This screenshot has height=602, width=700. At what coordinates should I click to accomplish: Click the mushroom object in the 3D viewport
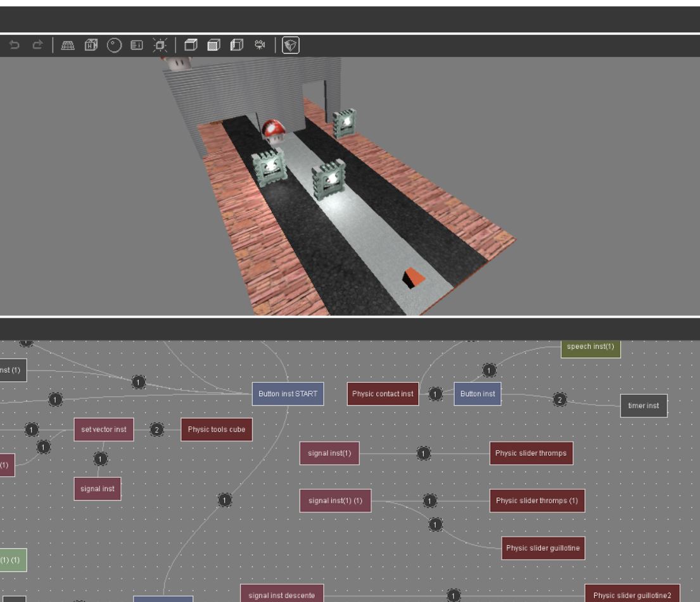click(x=272, y=131)
